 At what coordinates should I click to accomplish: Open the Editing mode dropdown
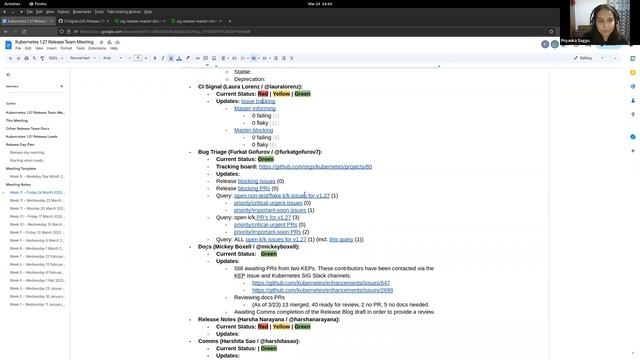[588, 58]
